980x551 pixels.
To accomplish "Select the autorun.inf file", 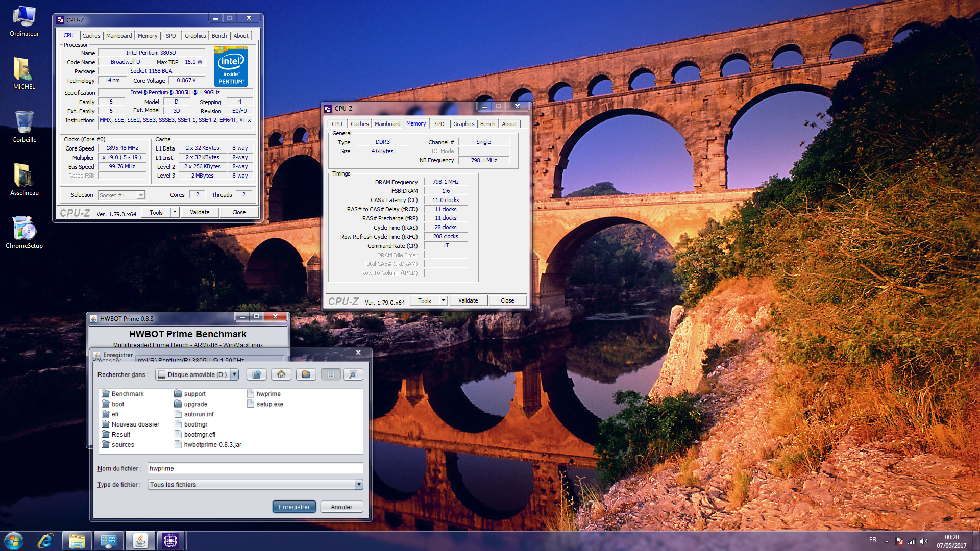I will 194,414.
